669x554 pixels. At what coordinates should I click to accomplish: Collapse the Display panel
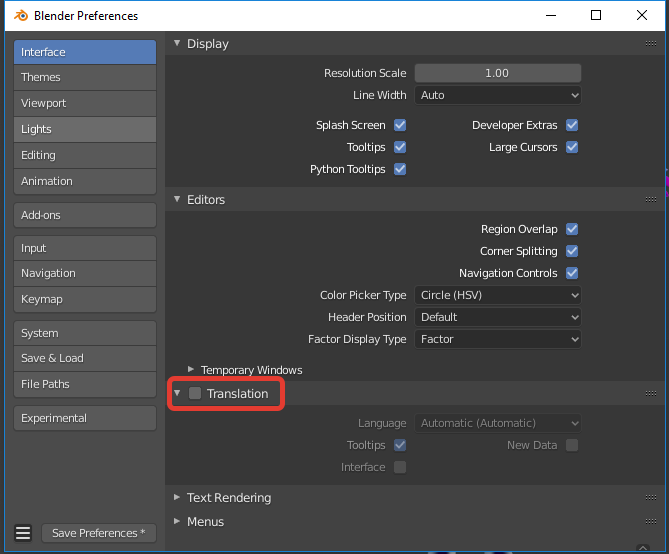pyautogui.click(x=177, y=43)
